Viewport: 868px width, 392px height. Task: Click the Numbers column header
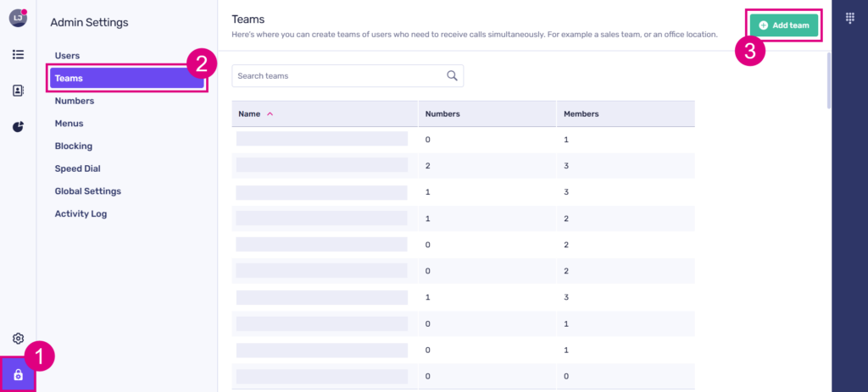click(x=442, y=113)
